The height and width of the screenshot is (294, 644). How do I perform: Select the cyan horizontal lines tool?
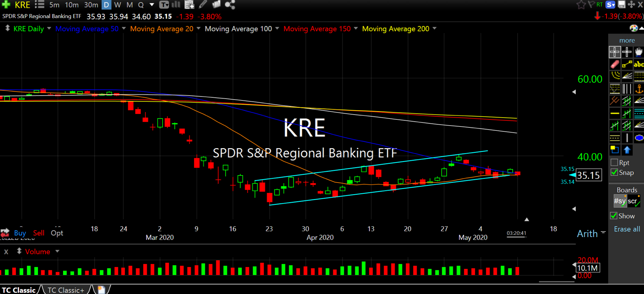coord(639,113)
